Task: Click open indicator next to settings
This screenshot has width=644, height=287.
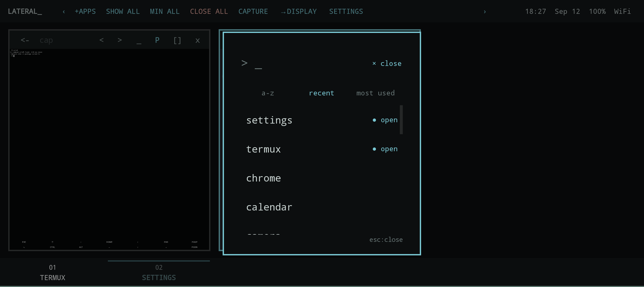Action: (385, 120)
